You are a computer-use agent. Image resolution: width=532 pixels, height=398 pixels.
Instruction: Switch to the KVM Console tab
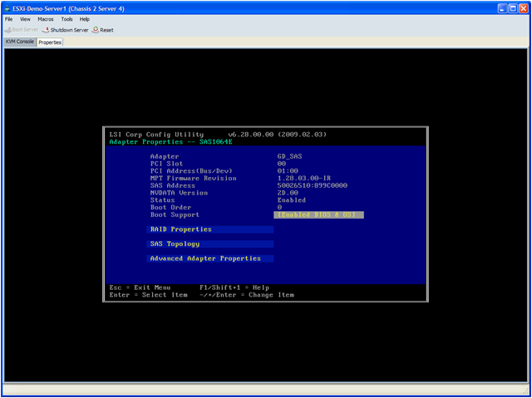(x=20, y=42)
